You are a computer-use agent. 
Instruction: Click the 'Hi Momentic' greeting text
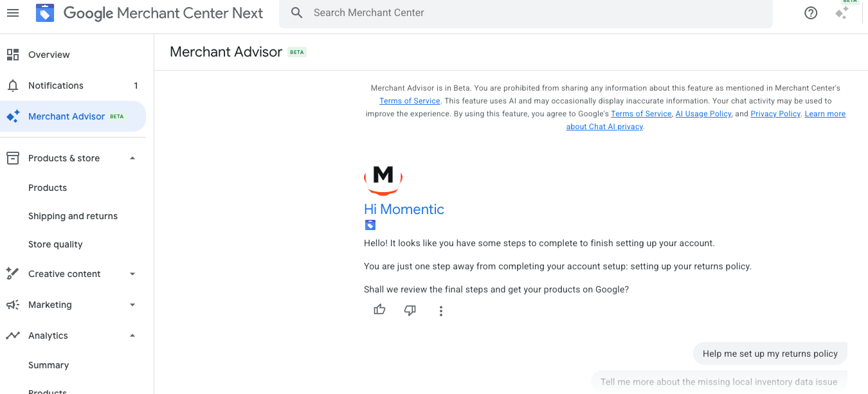click(x=404, y=210)
